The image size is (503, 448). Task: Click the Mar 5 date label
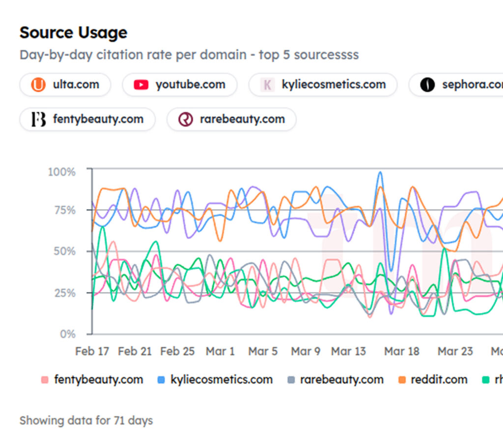coord(263,351)
